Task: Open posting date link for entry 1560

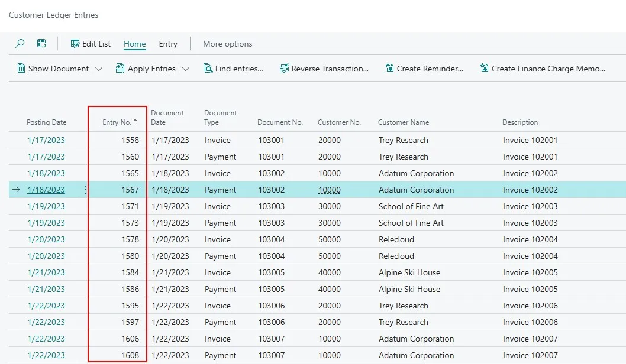Action: click(x=46, y=157)
